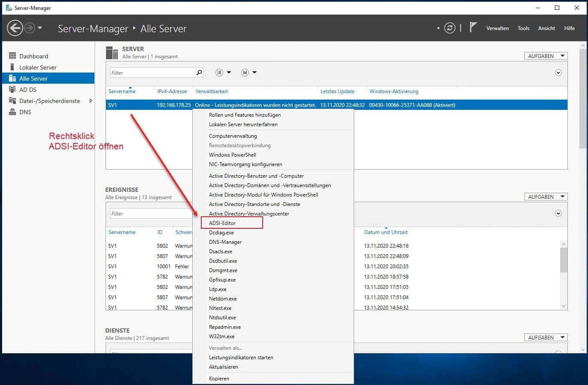
Task: Open the Tools menu
Action: coord(523,28)
